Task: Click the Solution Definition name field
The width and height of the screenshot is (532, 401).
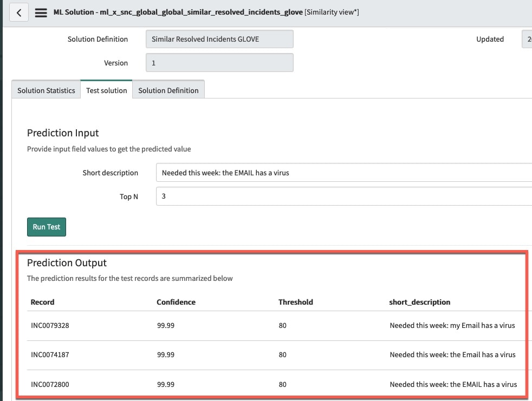Action: click(x=219, y=39)
